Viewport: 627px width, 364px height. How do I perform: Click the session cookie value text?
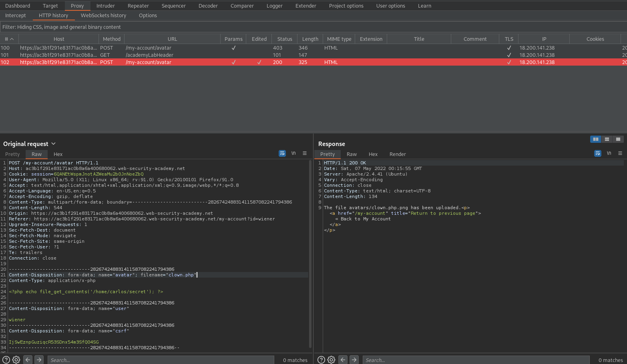click(98, 174)
